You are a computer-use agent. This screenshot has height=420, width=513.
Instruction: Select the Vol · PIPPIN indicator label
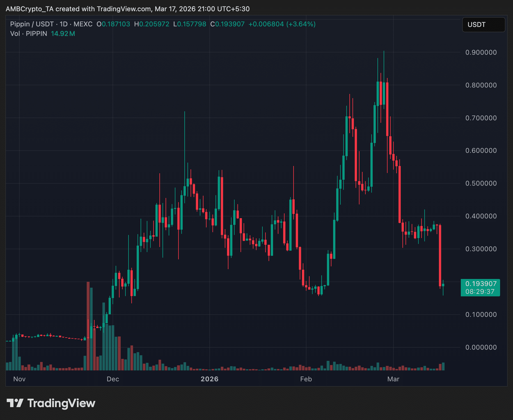tap(29, 34)
